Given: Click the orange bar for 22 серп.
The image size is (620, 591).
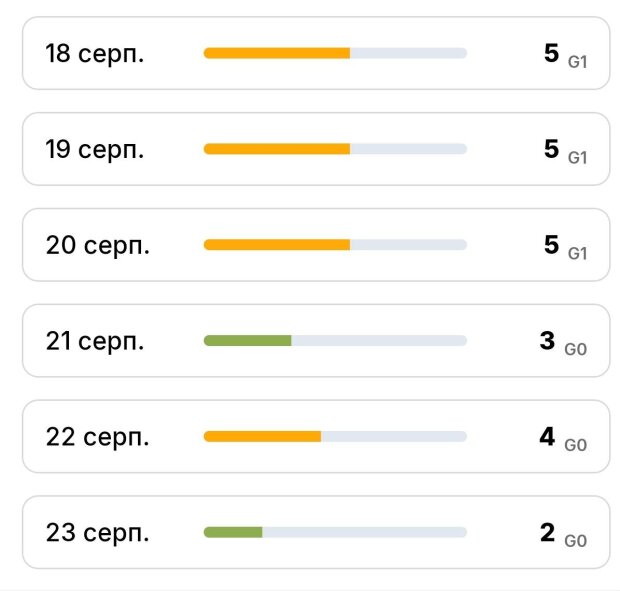Looking at the screenshot, I should click(x=262, y=436).
